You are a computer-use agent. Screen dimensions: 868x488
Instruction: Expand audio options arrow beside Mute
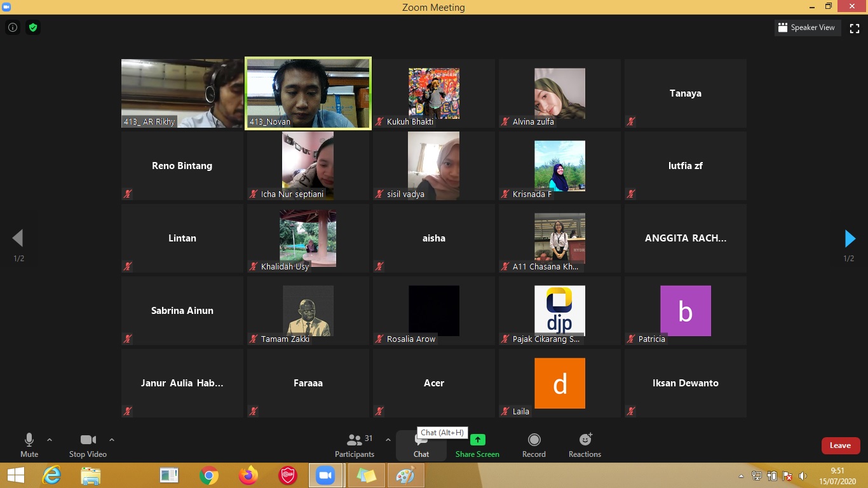(50, 440)
